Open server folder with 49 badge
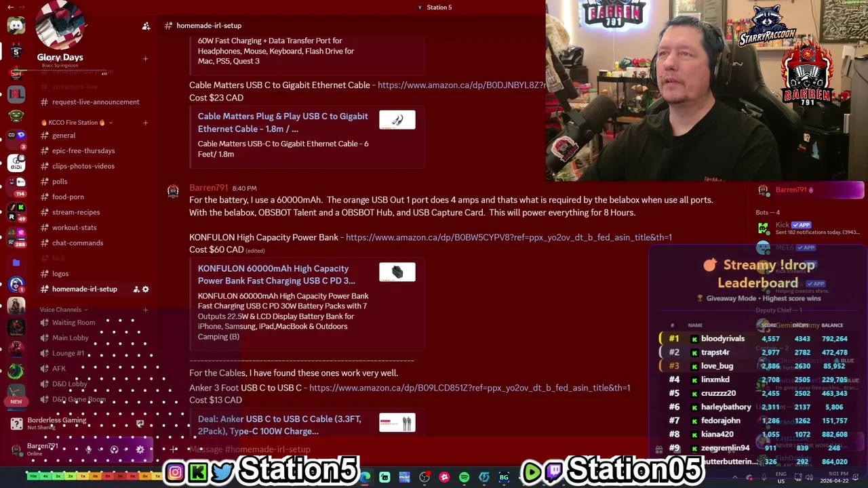 pyautogui.click(x=16, y=212)
